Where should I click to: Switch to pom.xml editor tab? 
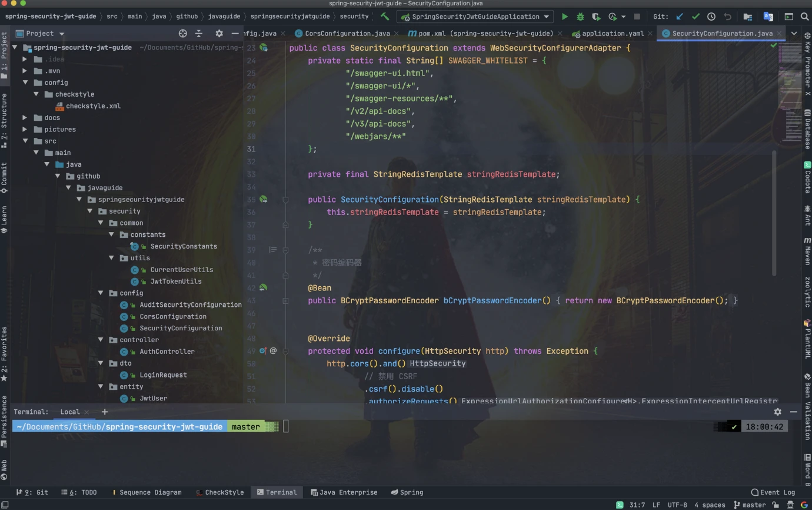tap(485, 34)
